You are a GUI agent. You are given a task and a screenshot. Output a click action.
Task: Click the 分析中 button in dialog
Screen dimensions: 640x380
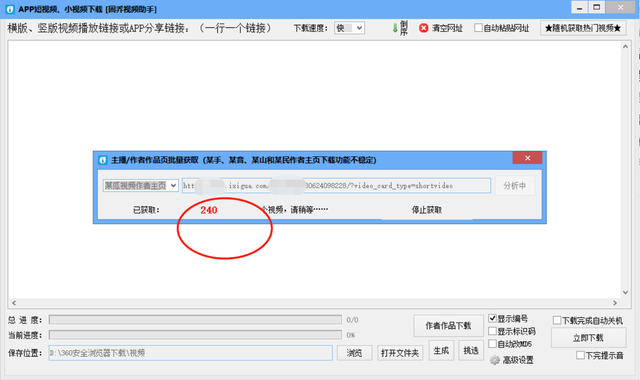click(x=515, y=186)
